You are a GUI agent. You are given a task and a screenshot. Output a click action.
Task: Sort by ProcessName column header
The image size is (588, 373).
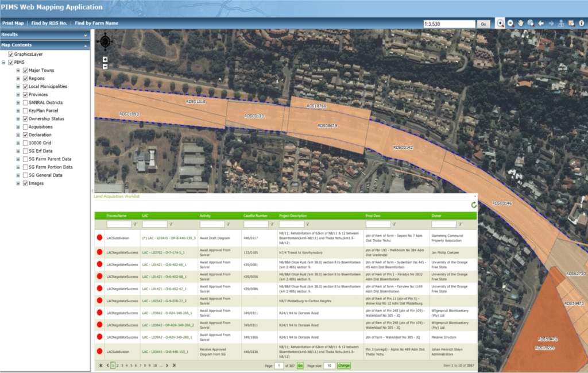coord(116,216)
